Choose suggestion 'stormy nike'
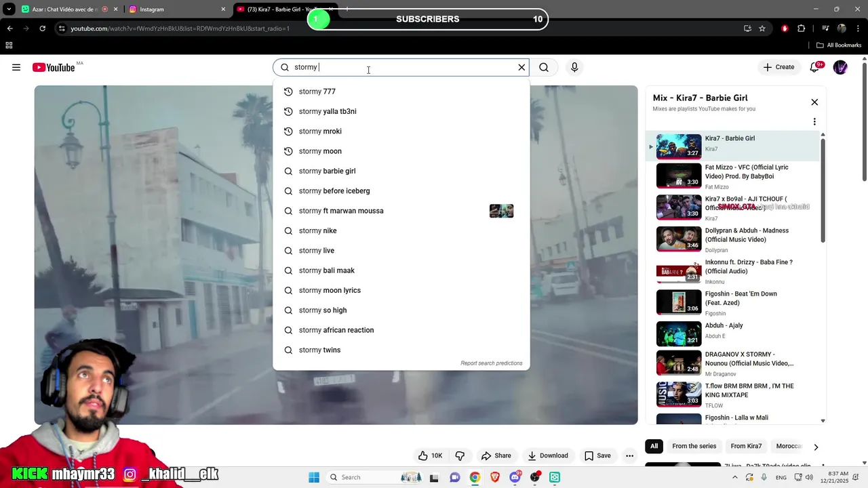This screenshot has width=868, height=488. (x=401, y=230)
